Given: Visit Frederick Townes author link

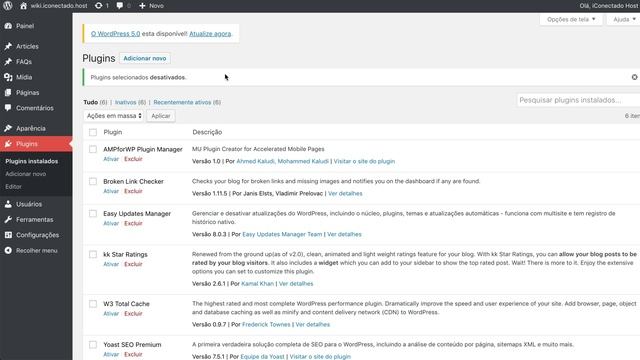Looking at the screenshot, I should (266, 324).
